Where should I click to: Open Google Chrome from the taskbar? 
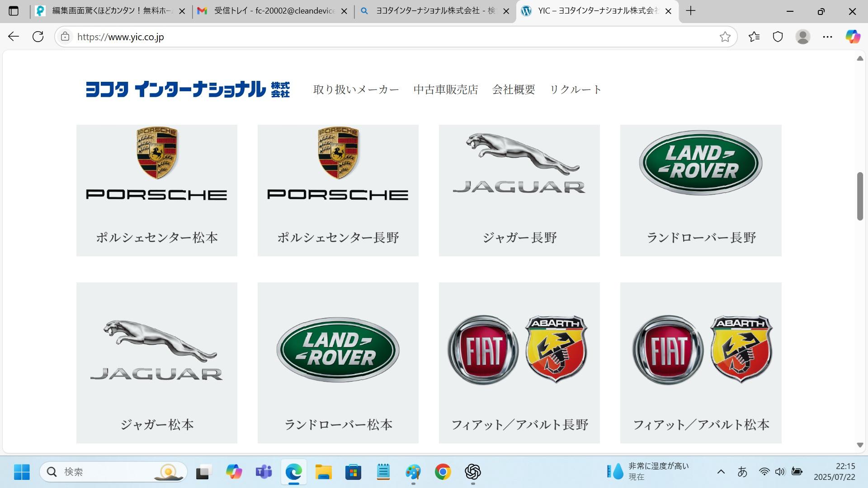click(x=443, y=472)
